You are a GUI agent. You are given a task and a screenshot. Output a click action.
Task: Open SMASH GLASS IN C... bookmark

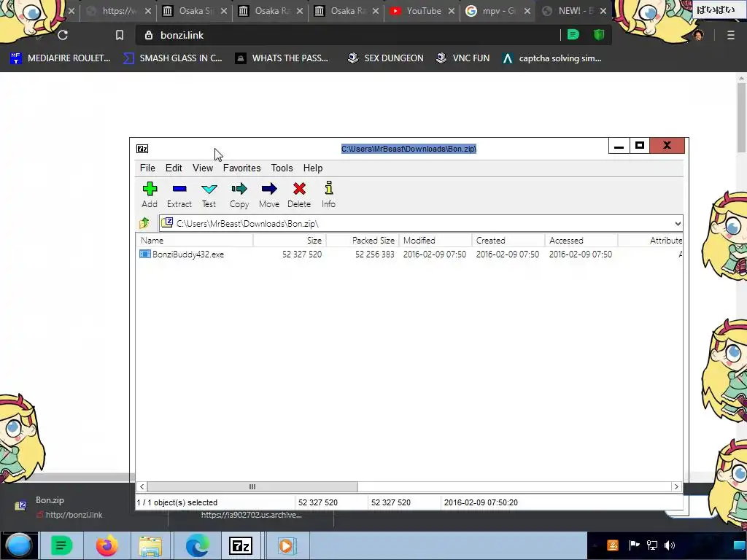tap(173, 58)
